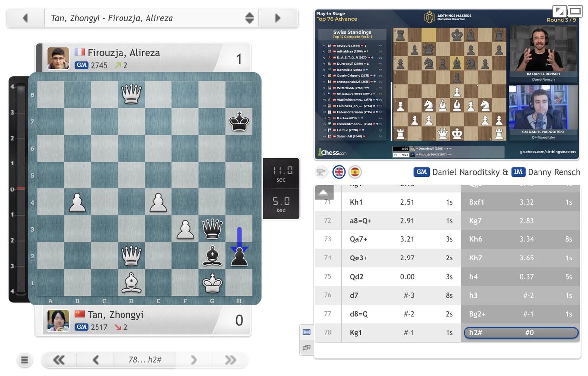Click the GM title badge of Tan
The height and width of the screenshot is (376, 588).
[x=81, y=327]
